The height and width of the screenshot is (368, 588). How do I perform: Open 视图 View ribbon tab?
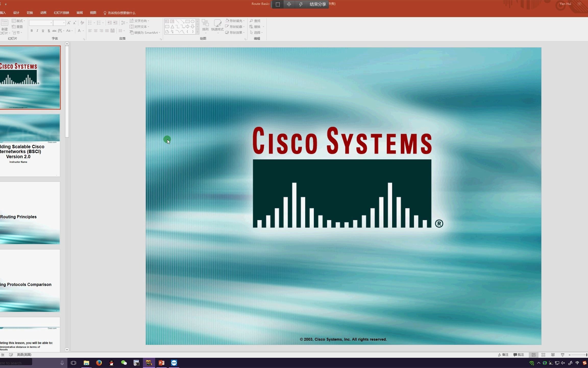93,13
